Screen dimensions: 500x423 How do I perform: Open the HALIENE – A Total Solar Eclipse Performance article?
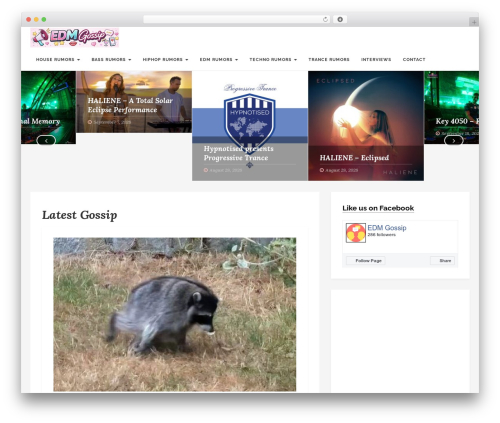(130, 105)
